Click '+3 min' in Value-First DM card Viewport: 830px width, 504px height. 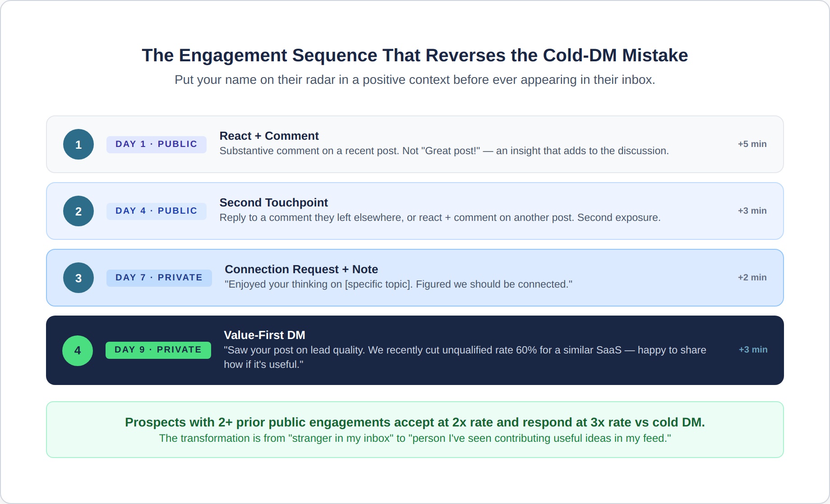pyautogui.click(x=753, y=350)
